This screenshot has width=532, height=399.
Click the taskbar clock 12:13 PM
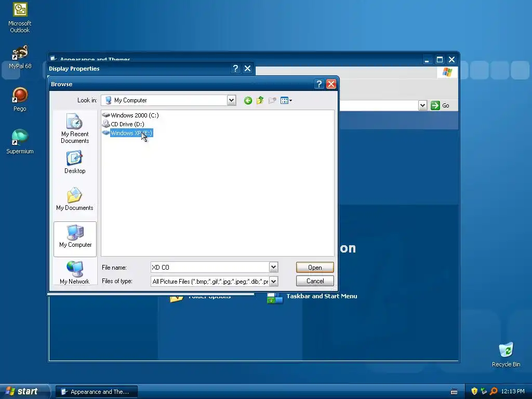pyautogui.click(x=513, y=392)
